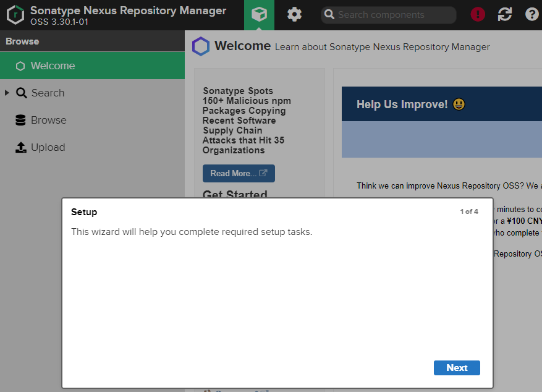
Task: Click the Welcome page hexagon icon
Action: click(200, 46)
